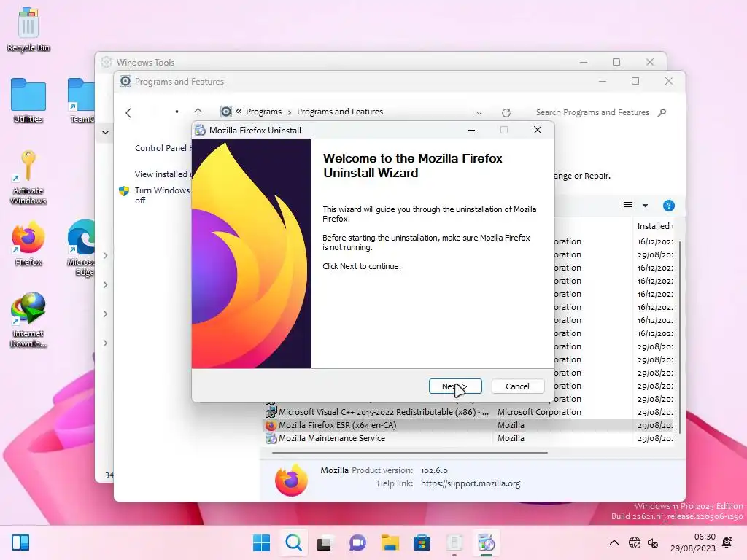Refresh the Programs and Features list

coord(506,113)
